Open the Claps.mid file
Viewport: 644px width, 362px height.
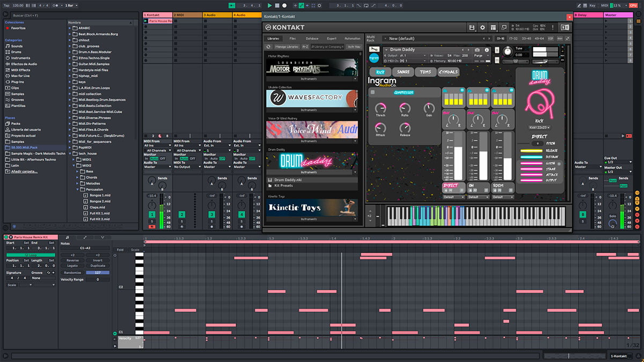click(x=96, y=207)
